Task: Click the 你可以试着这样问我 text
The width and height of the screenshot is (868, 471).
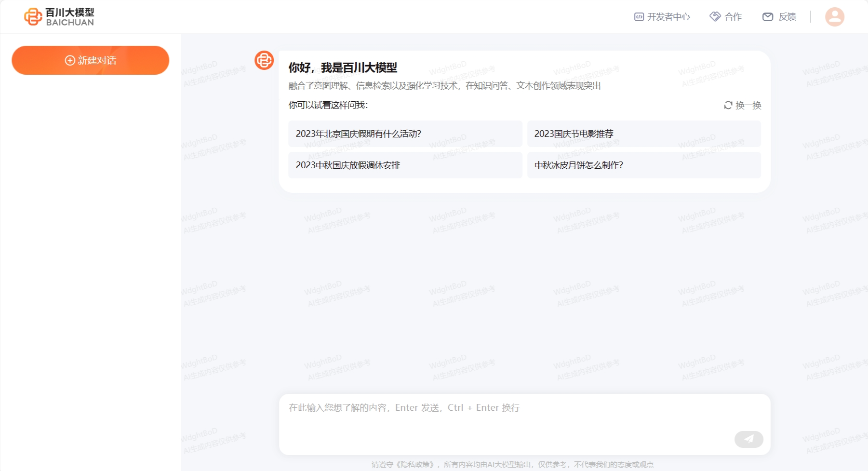Action: [328, 105]
